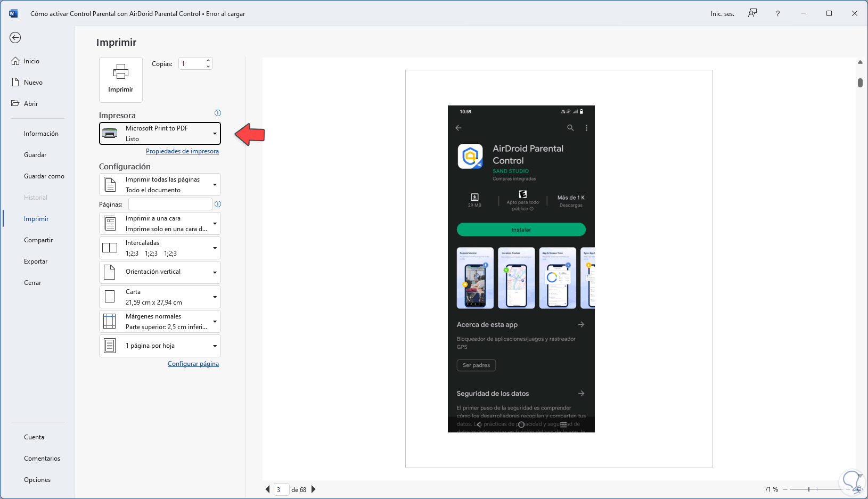Go to previous page with left arrow

pyautogui.click(x=267, y=489)
